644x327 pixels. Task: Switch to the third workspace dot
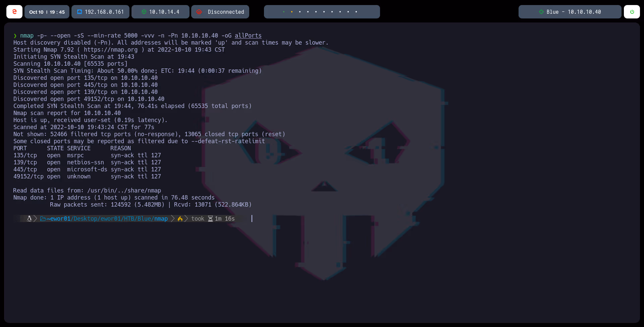pos(300,12)
